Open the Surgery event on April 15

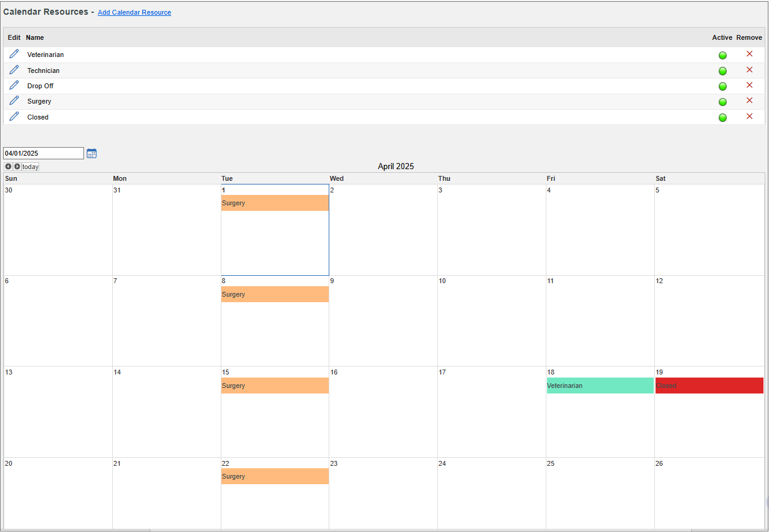(x=275, y=386)
